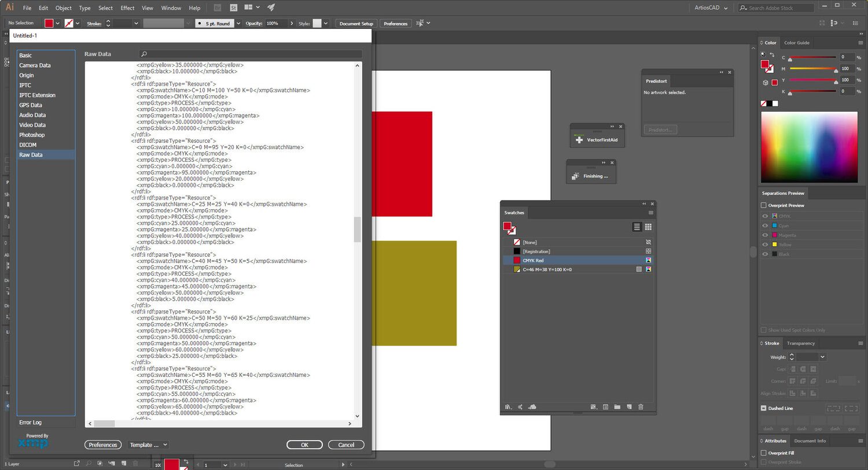Create a New Color Group folder icon
868x470 pixels.
[617, 407]
